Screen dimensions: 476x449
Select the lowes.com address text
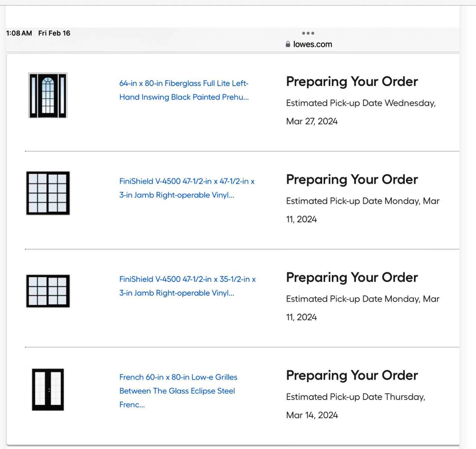point(312,44)
